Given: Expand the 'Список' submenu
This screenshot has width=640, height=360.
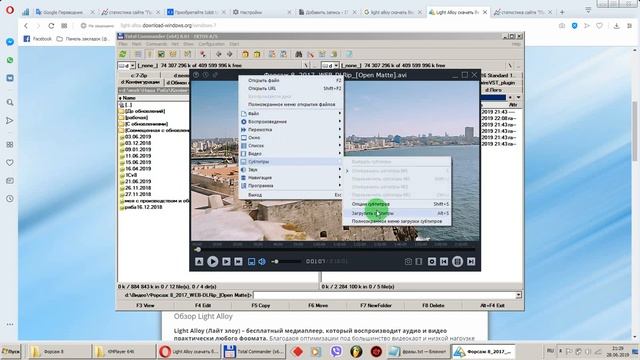Looking at the screenshot, I should [291, 145].
